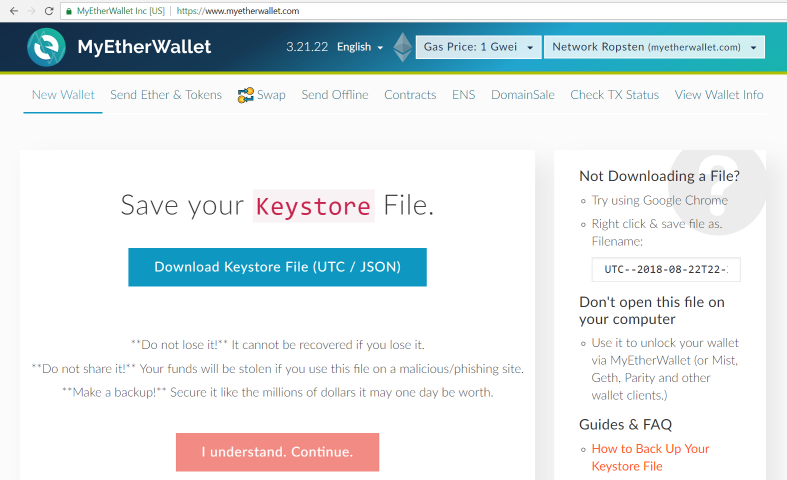Open the English language dropdown
Viewport: 787px width, 480px height.
coord(360,47)
